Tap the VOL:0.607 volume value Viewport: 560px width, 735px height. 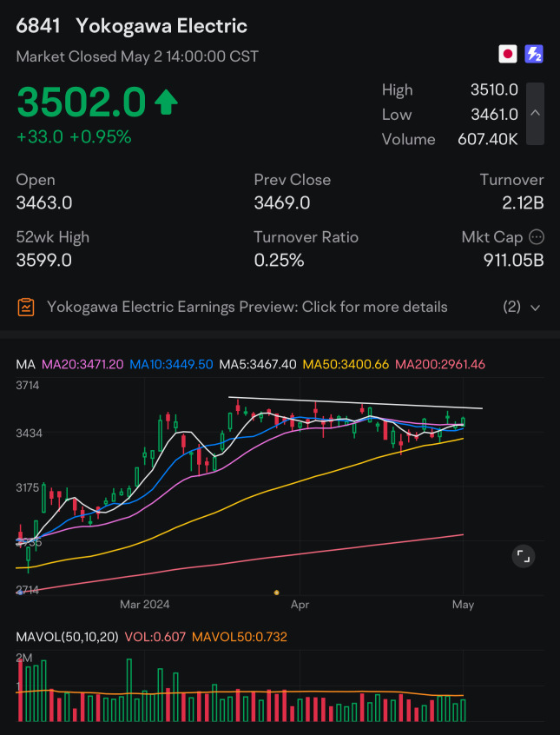coord(155,637)
